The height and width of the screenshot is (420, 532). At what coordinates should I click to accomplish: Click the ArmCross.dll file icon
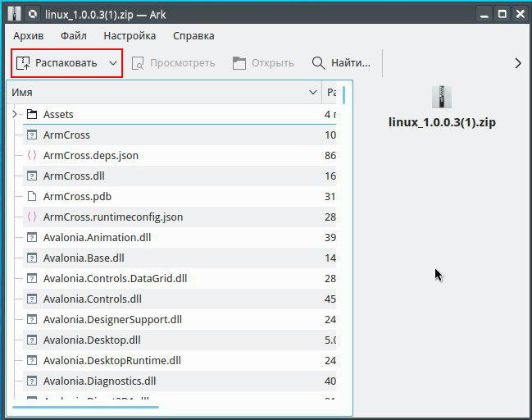coord(32,176)
